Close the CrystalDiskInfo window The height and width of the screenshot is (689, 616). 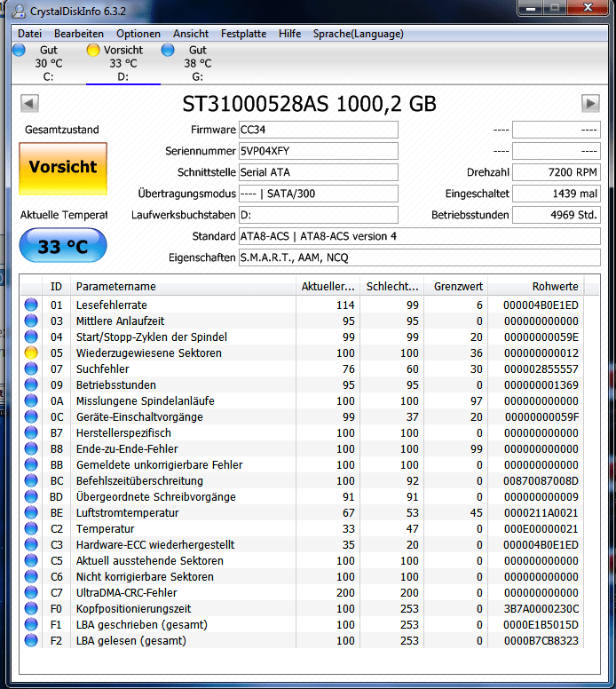click(588, 7)
